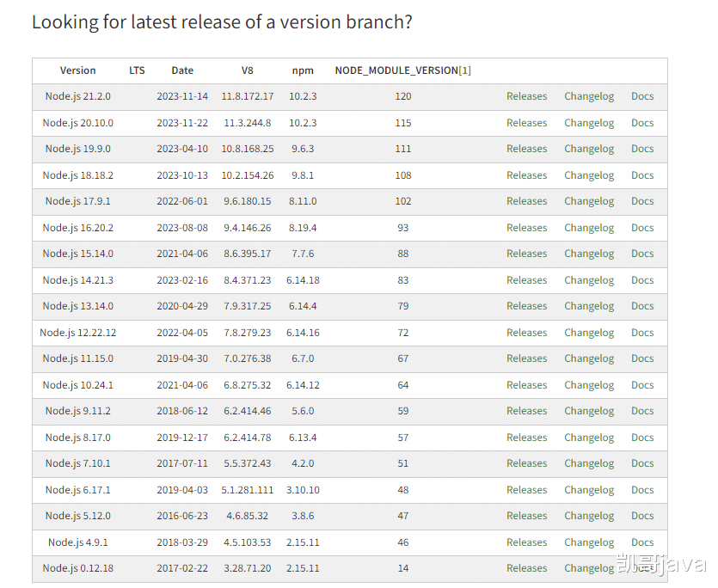Open Docs for Node.js 20.10.0
Screen dimensions: 718x588
click(642, 123)
